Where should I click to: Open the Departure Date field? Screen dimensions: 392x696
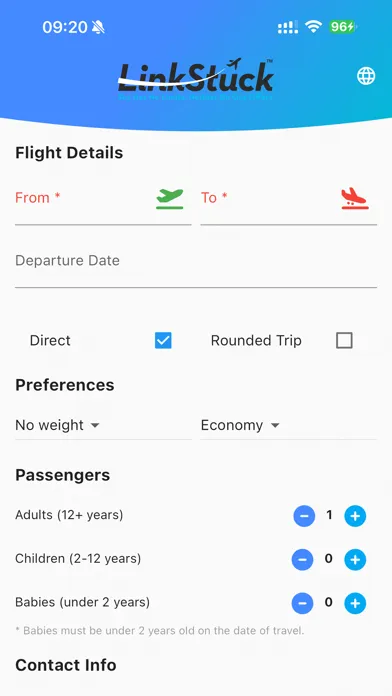pyautogui.click(x=196, y=266)
